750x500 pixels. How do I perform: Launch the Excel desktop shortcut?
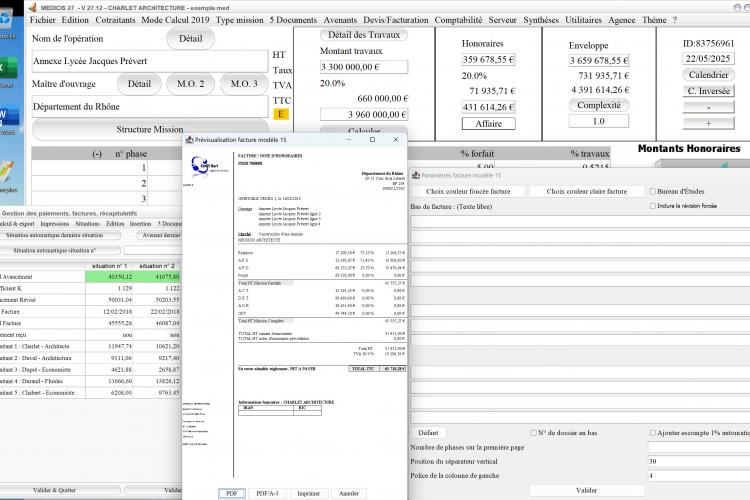pyautogui.click(x=7, y=68)
